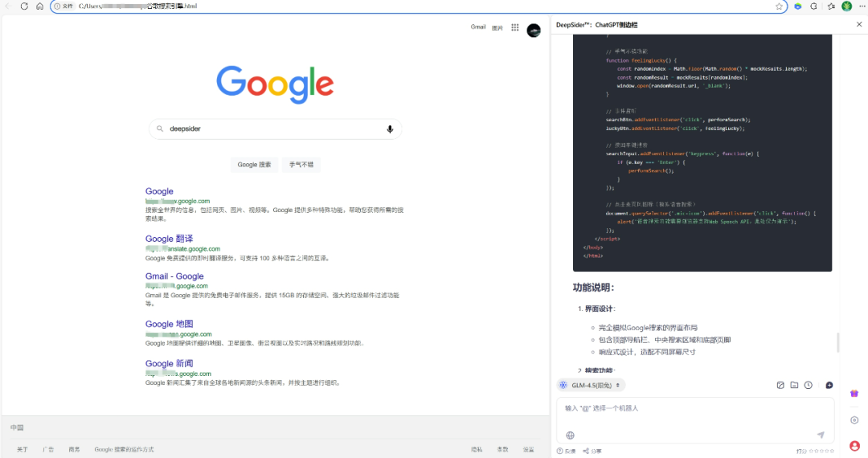868x458 pixels.
Task: Send message with paper plane icon
Action: click(x=821, y=435)
